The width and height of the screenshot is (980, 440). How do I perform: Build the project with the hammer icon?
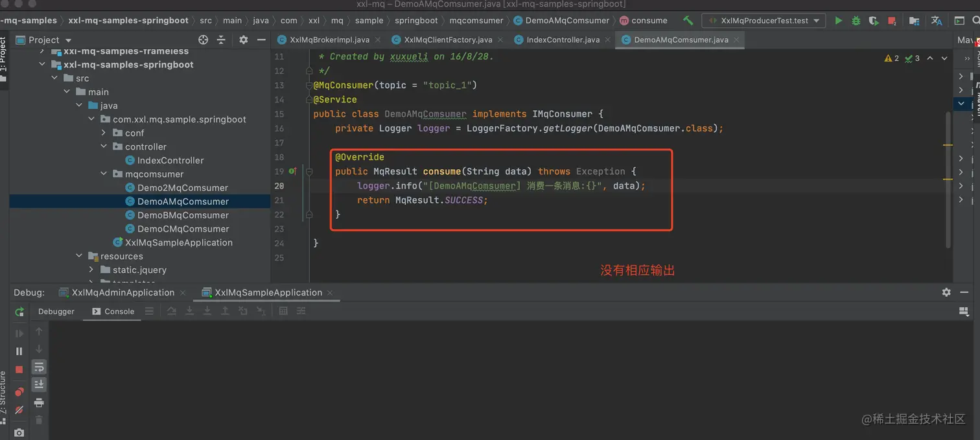pyautogui.click(x=688, y=21)
